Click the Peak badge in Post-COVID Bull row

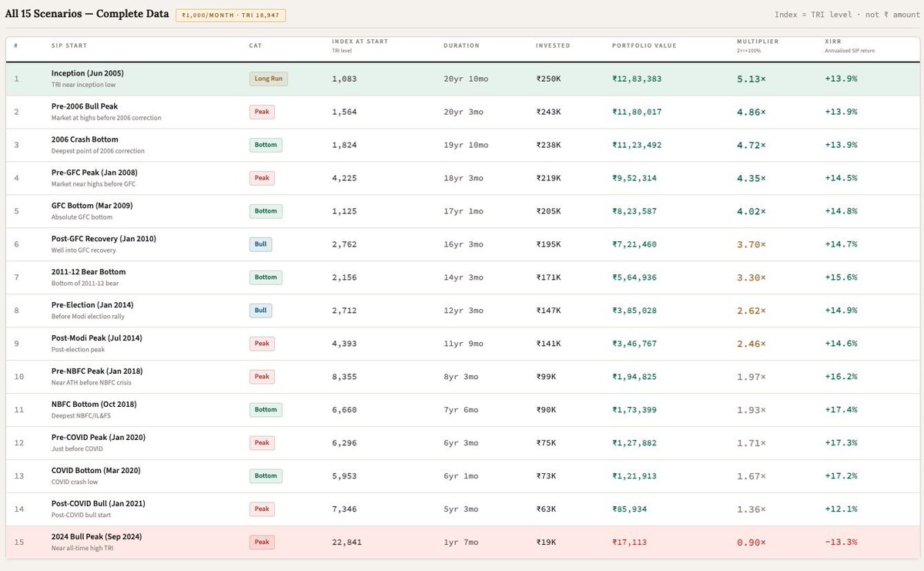[x=262, y=509]
